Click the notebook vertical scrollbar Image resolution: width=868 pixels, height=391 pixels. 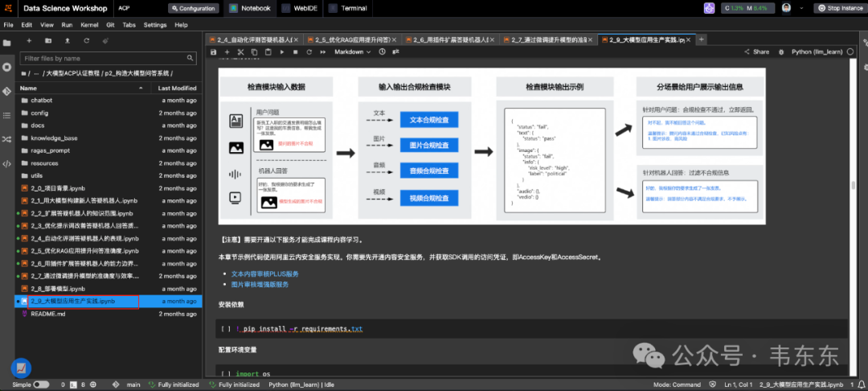[x=853, y=186]
